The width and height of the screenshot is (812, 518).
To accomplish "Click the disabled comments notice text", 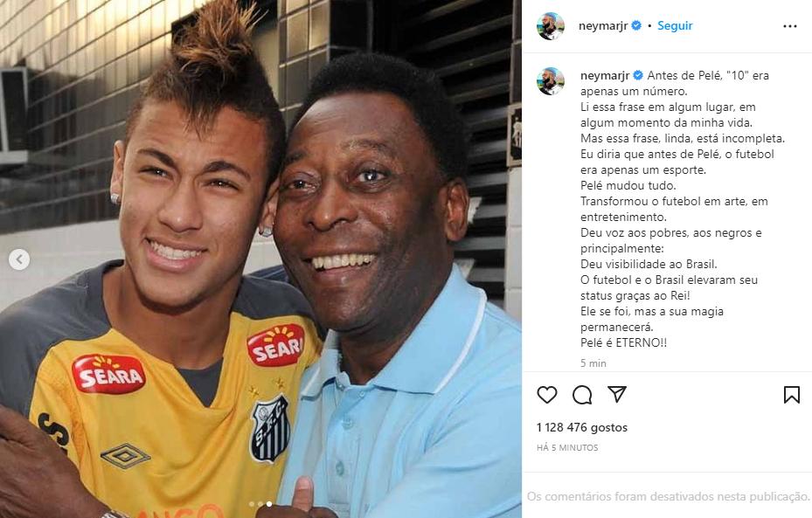I will click(x=668, y=496).
